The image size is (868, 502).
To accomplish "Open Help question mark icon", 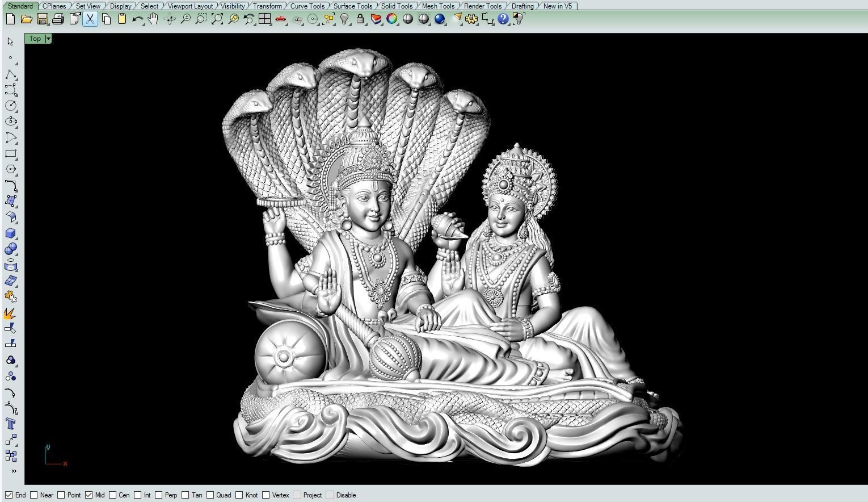I will coord(503,19).
